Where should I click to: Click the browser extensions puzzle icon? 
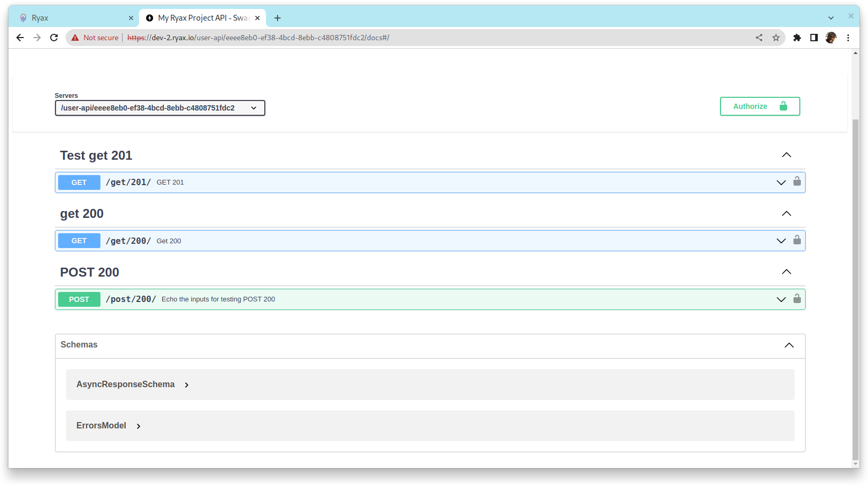tap(797, 38)
